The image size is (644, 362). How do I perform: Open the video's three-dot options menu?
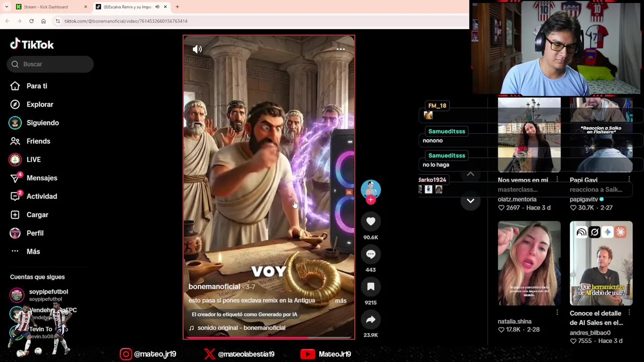tap(341, 49)
